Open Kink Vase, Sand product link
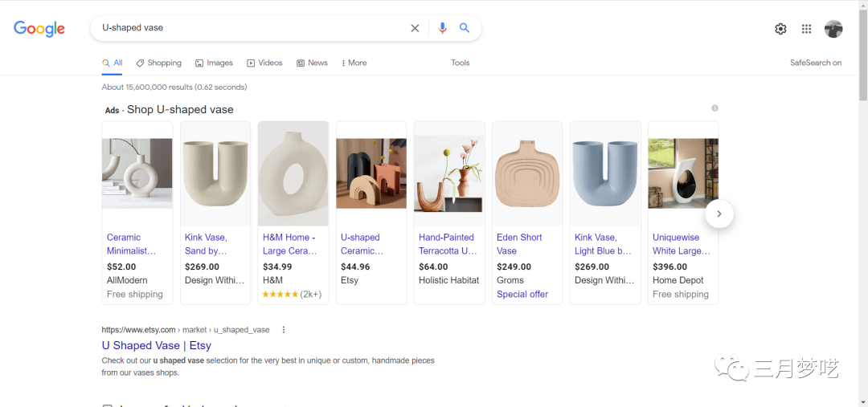The height and width of the screenshot is (407, 868). [x=207, y=244]
